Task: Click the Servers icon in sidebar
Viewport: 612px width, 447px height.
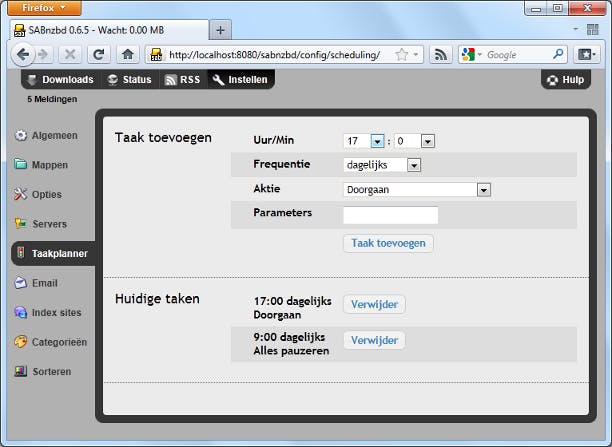Action: tap(21, 223)
